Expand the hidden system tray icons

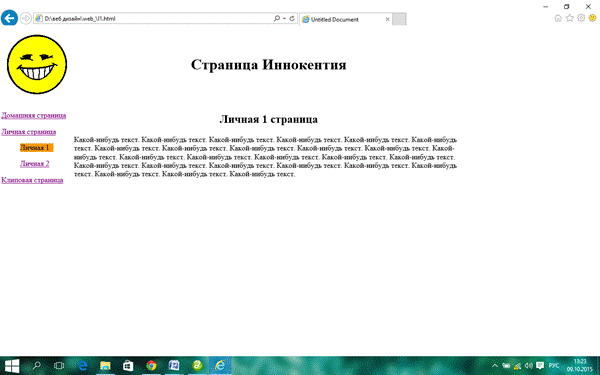click(494, 366)
